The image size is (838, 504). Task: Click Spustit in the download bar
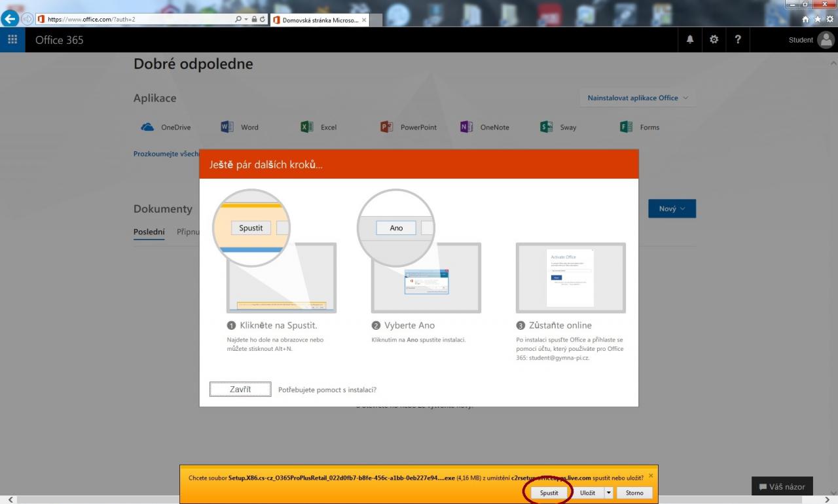pyautogui.click(x=549, y=493)
